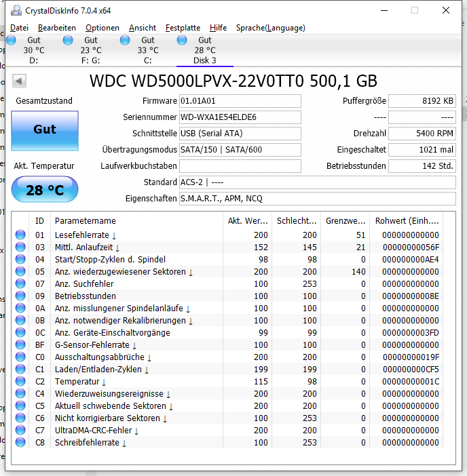Screen dimensions: 467x476
Task: Click status orb of Lesefehlerrate row
Action: [20, 235]
